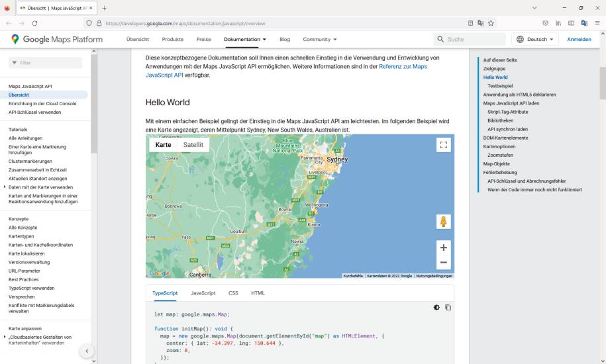Open Nutzungsbedingungen map link
This screenshot has width=606, height=364.
pos(434,276)
